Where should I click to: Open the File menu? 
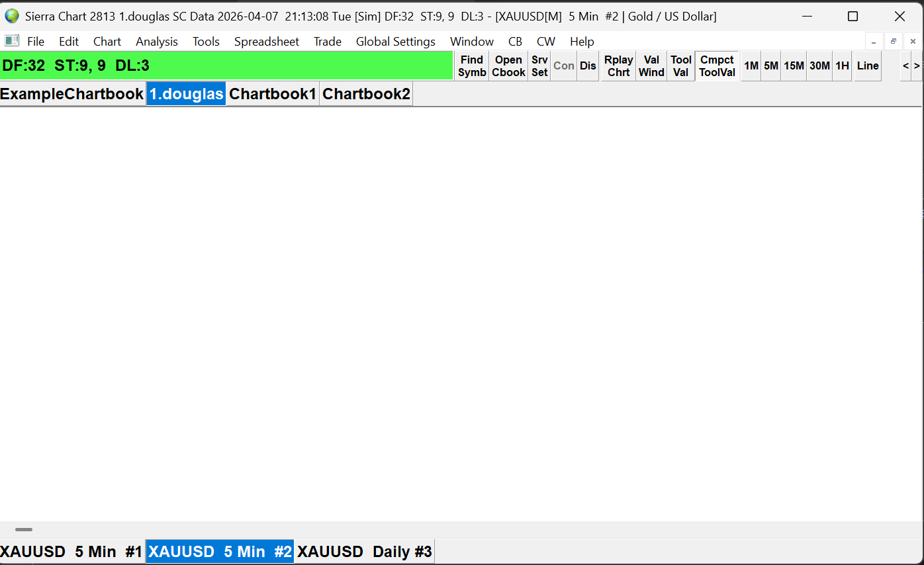click(x=36, y=42)
